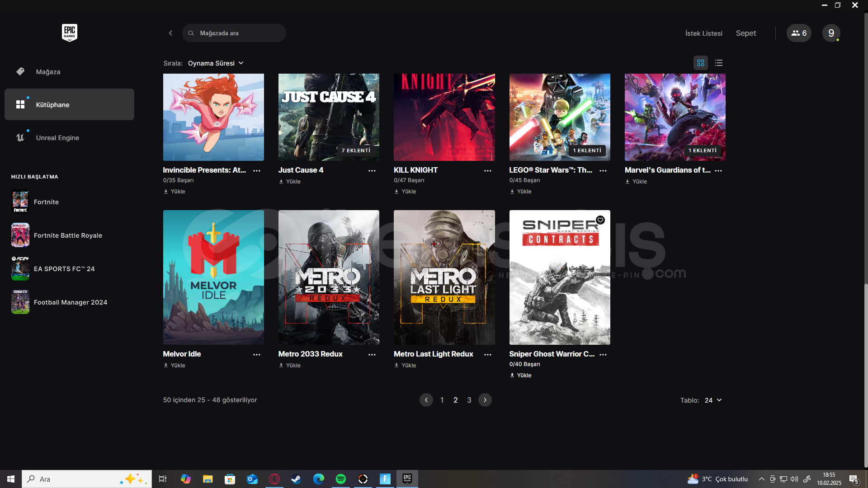Install KILL KNIGHT via Yükle

coord(405,192)
